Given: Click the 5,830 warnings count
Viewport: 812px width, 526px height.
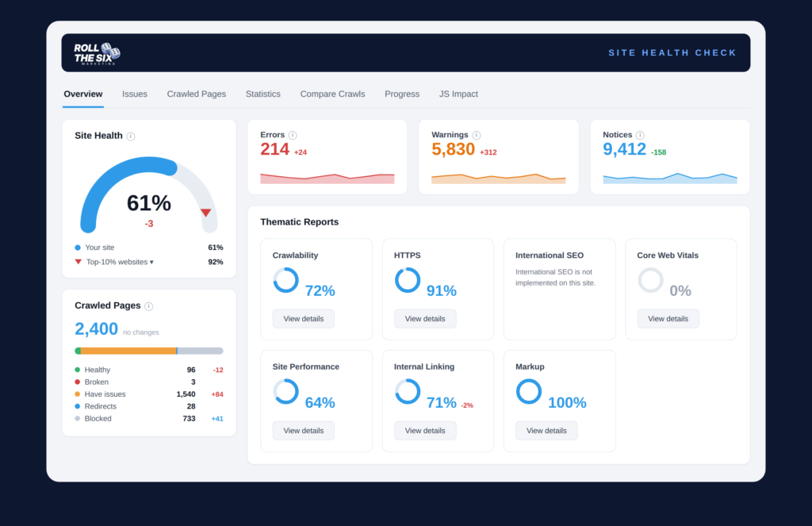Looking at the screenshot, I should click(x=453, y=149).
